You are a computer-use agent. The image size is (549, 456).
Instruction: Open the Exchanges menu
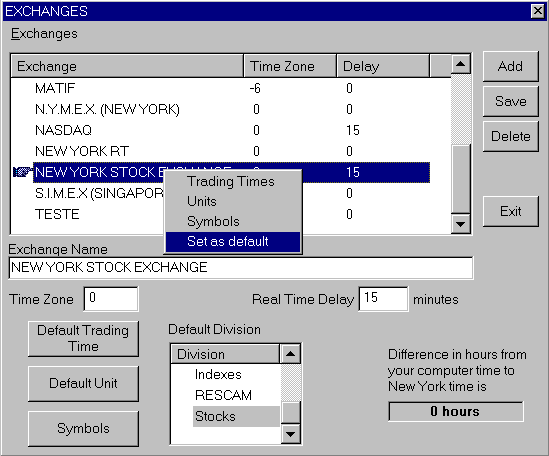tap(44, 34)
